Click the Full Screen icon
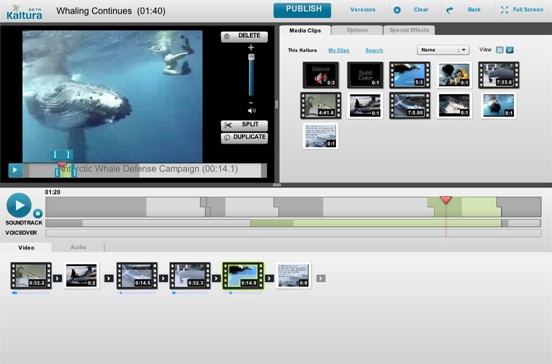This screenshot has width=552, height=364. coord(504,10)
